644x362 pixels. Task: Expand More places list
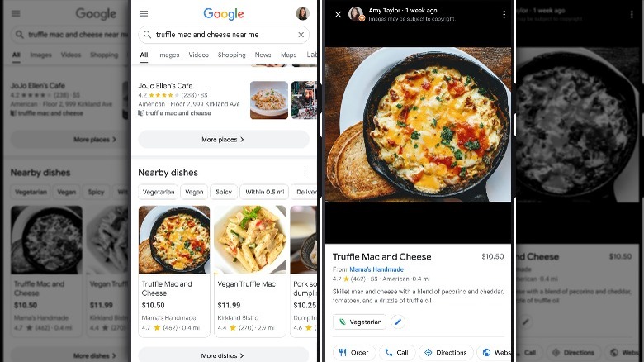(x=224, y=140)
